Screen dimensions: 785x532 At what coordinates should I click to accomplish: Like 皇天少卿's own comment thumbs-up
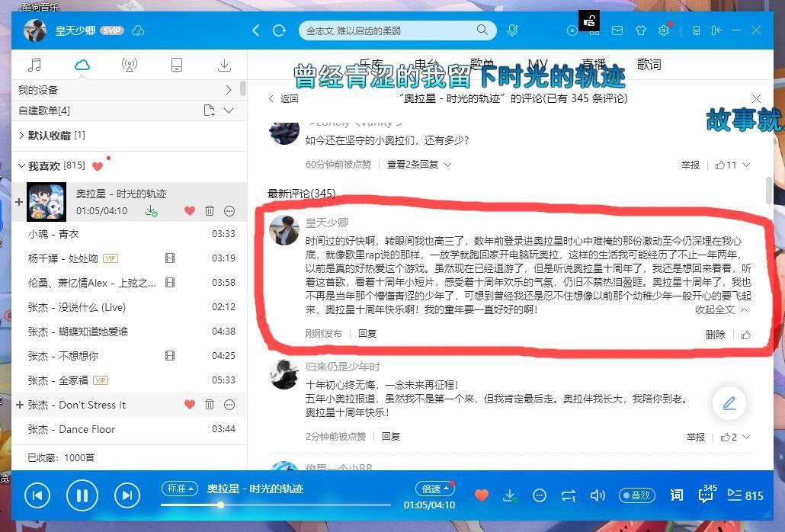pyautogui.click(x=746, y=335)
